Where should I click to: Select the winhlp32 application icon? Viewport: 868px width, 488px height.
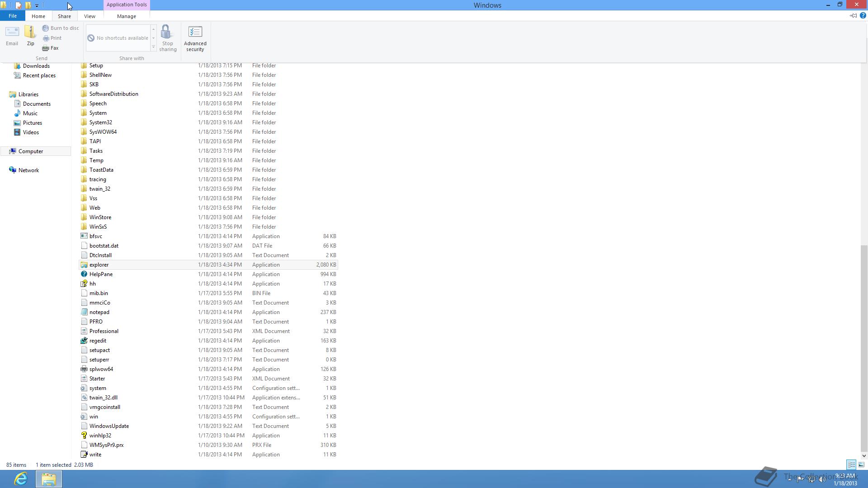point(84,436)
